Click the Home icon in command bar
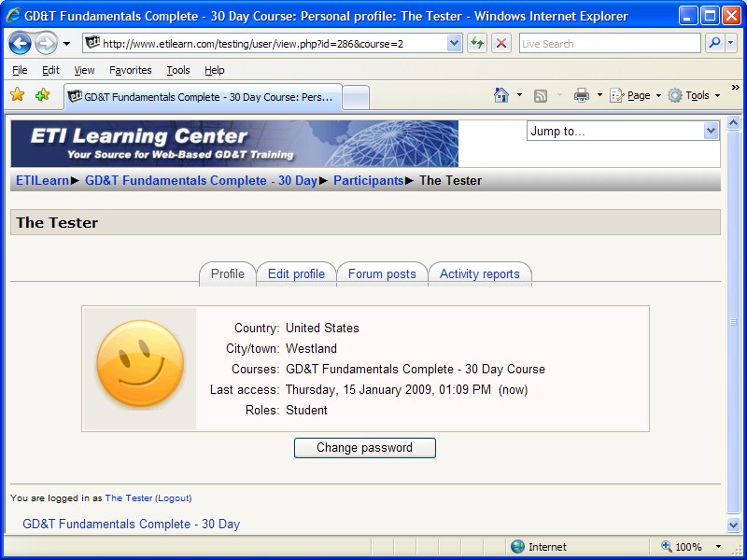747x560 pixels. tap(501, 95)
